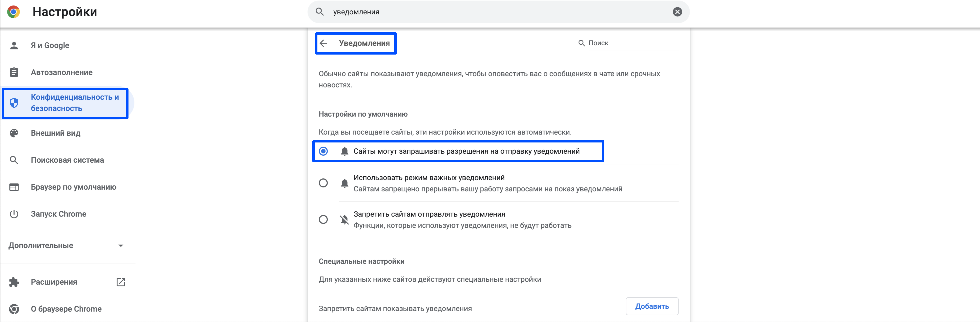Open Поисковая система section
The width and height of the screenshot is (980, 322).
[67, 160]
